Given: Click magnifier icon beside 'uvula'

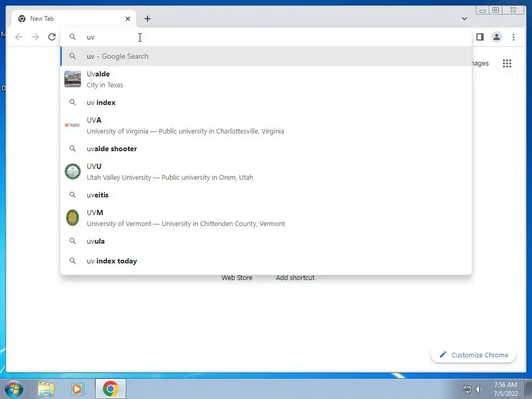Looking at the screenshot, I should pos(73,241).
